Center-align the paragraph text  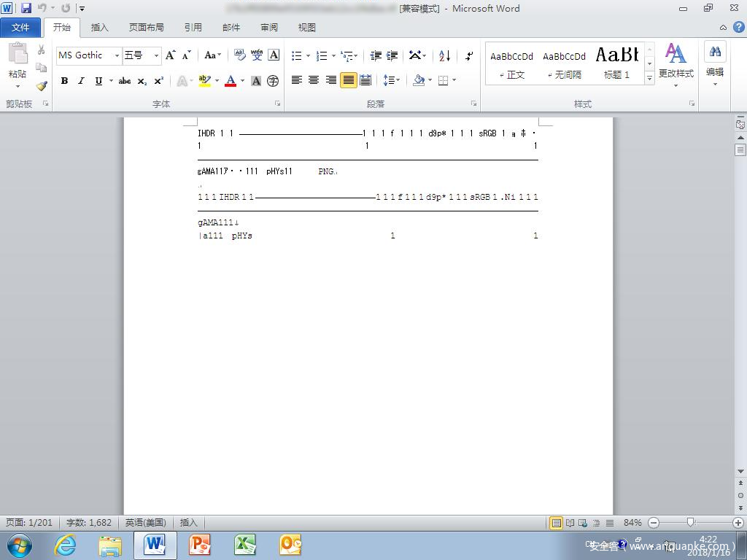314,80
